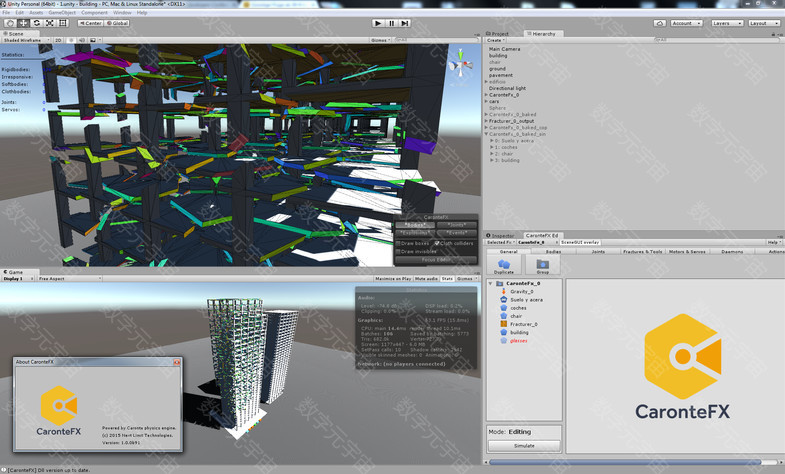
Task: Open the cloud services icon
Action: (x=660, y=23)
